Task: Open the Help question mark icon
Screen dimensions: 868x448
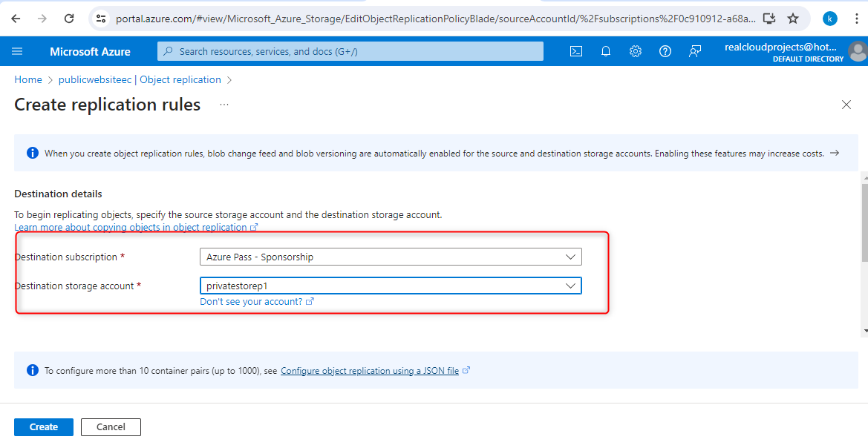Action: [x=665, y=51]
